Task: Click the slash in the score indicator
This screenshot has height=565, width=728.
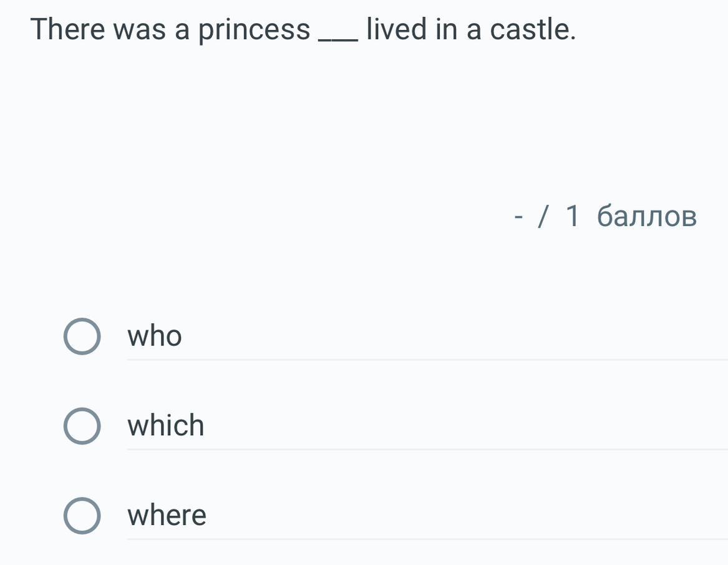Action: (x=545, y=217)
